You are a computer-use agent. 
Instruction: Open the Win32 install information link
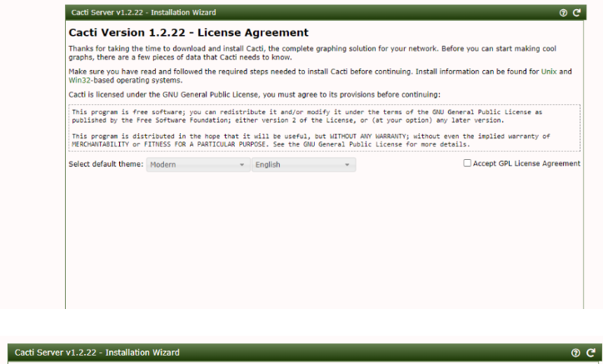click(79, 81)
